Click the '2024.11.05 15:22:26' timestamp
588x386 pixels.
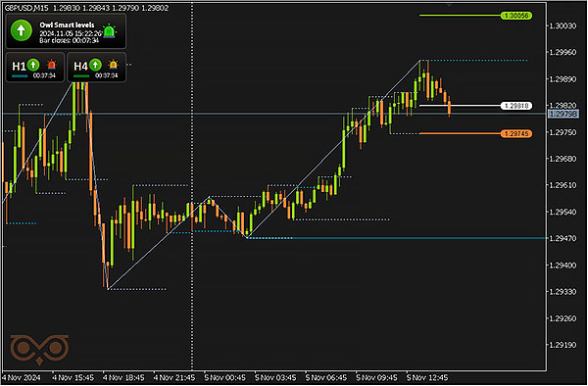pos(71,33)
